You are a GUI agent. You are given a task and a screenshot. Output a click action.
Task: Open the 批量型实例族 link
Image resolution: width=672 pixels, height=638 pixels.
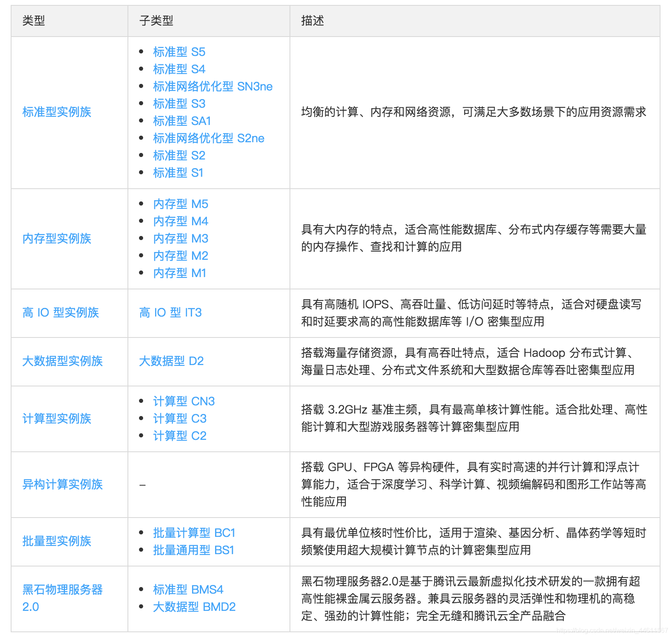(x=57, y=541)
